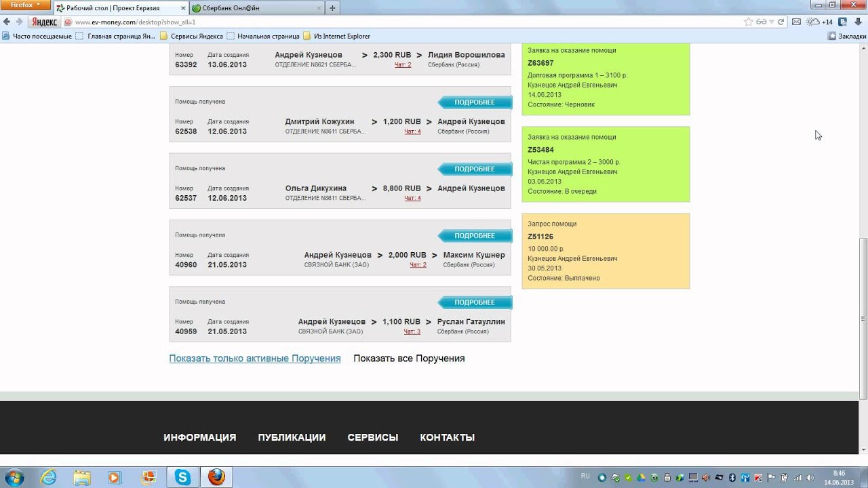Image resolution: width=868 pixels, height=488 pixels.
Task: Click Показать все Поручения
Action: point(409,359)
